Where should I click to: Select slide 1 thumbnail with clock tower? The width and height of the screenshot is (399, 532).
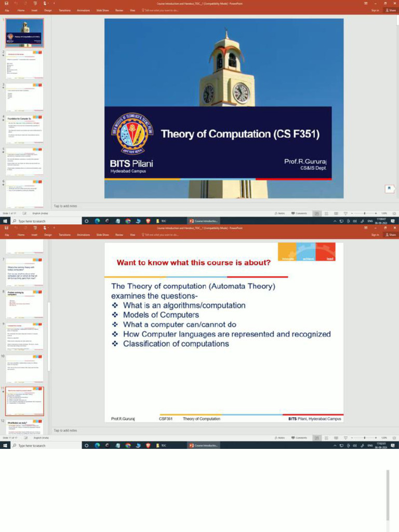pyautogui.click(x=24, y=33)
